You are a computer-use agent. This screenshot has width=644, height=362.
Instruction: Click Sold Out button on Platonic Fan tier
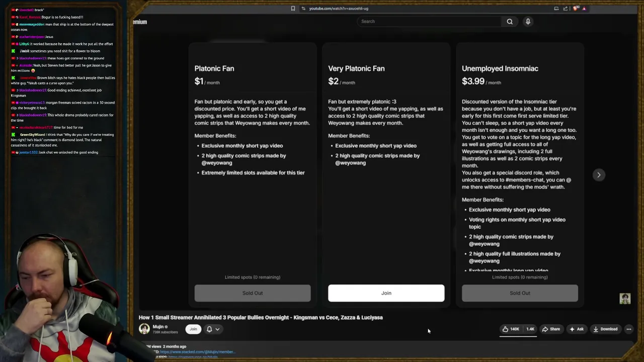[253, 293]
